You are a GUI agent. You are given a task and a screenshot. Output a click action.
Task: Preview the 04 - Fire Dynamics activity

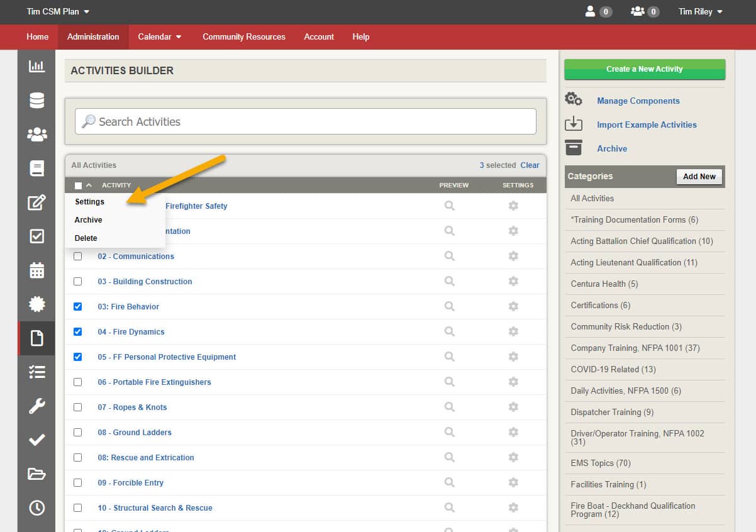449,331
